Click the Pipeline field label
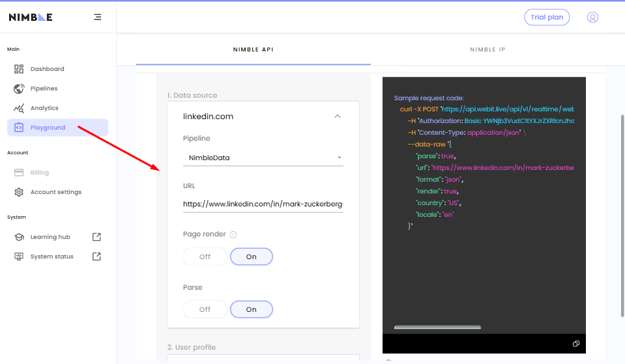The height and width of the screenshot is (364, 625). click(x=197, y=138)
